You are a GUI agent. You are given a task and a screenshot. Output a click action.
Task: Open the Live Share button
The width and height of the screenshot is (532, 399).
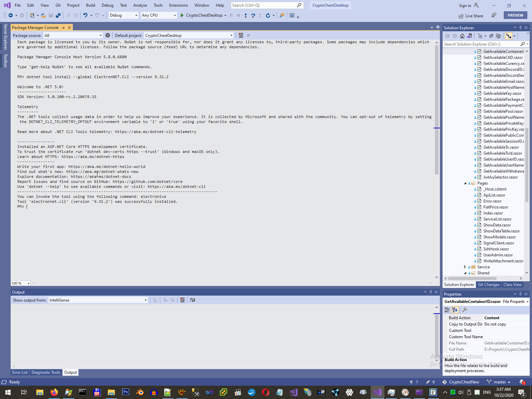point(471,16)
